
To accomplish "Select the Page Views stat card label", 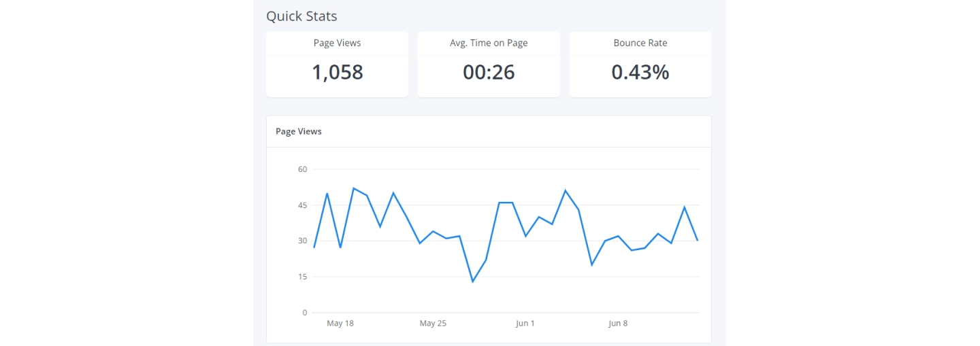I will tap(337, 43).
